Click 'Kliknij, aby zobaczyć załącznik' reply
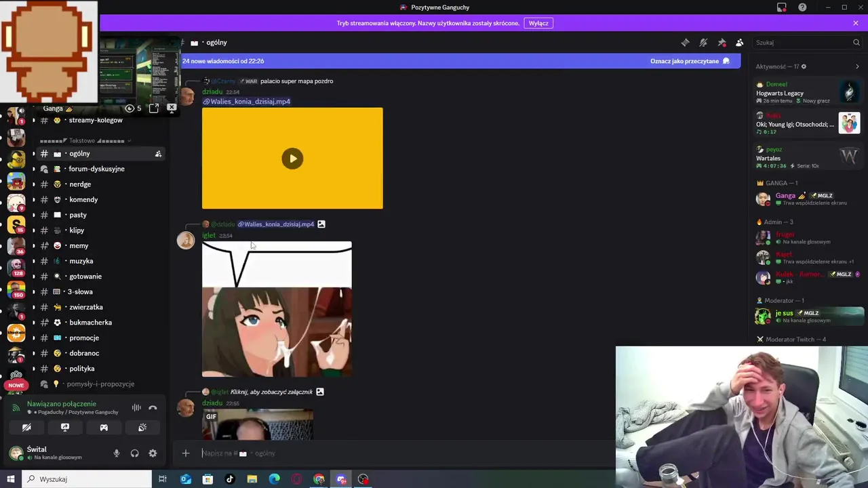This screenshot has width=868, height=488. [x=271, y=392]
